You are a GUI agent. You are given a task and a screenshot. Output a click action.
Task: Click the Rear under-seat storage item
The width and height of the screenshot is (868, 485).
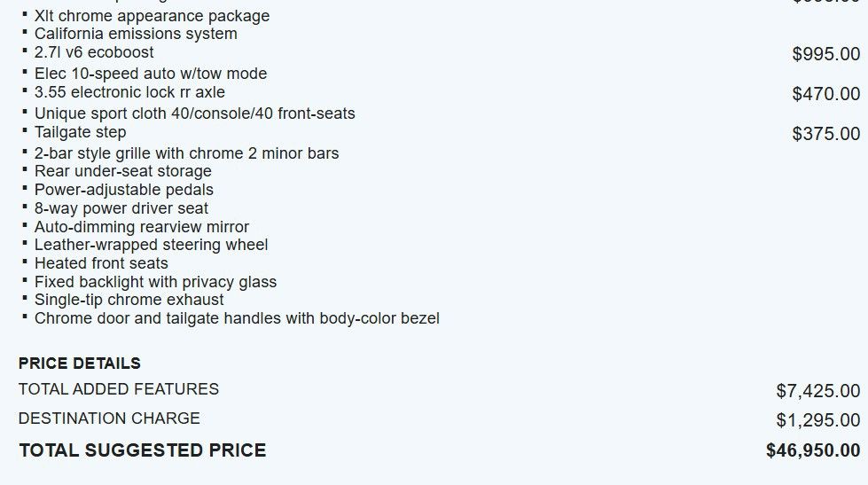(123, 171)
